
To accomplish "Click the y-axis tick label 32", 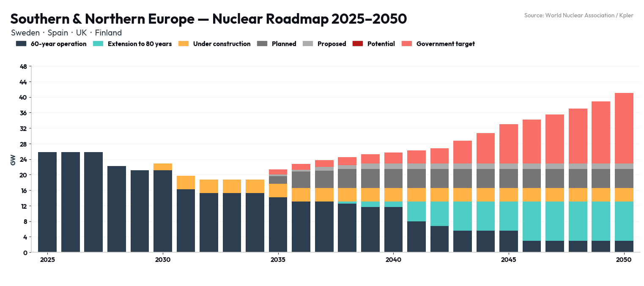I will [x=23, y=128].
